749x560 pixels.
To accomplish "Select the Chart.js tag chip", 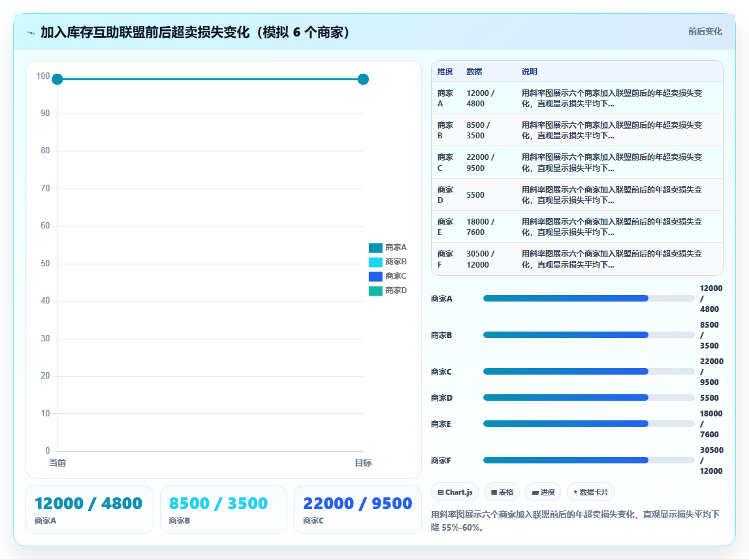I will 454,492.
